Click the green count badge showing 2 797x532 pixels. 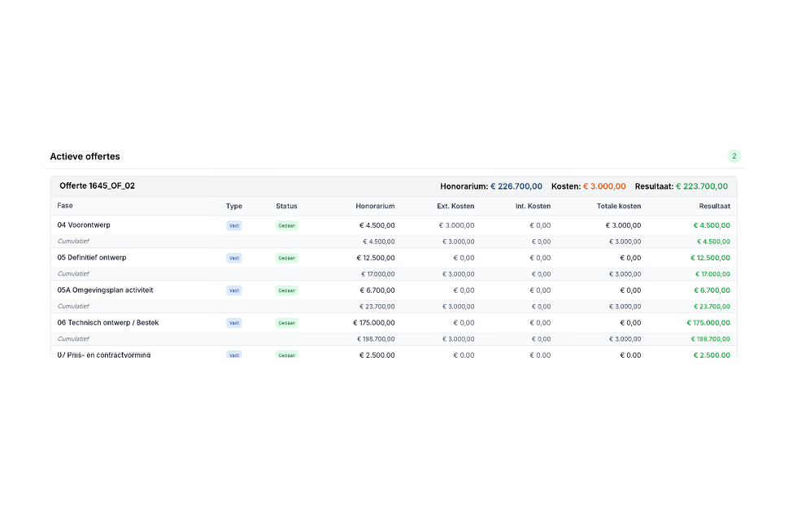(x=734, y=156)
